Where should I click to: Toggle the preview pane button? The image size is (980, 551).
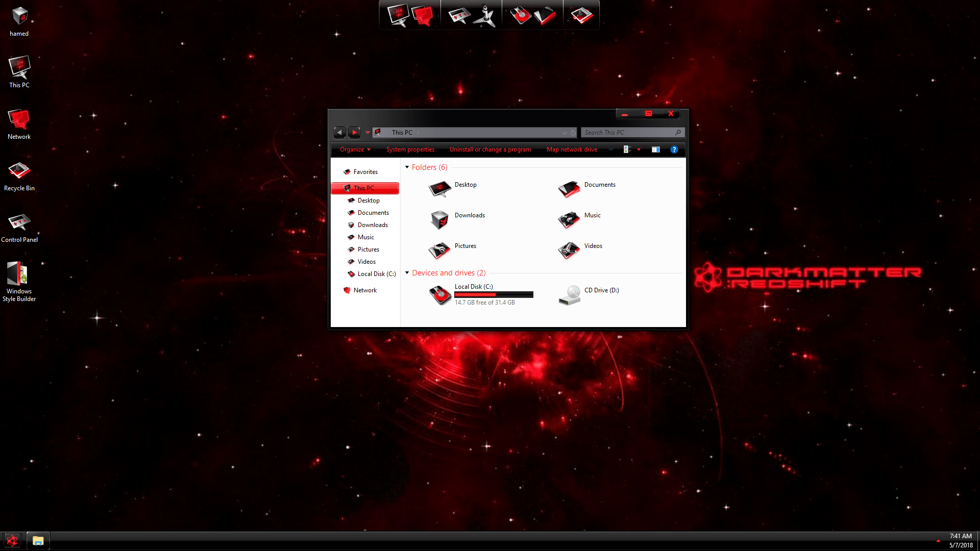(x=656, y=149)
